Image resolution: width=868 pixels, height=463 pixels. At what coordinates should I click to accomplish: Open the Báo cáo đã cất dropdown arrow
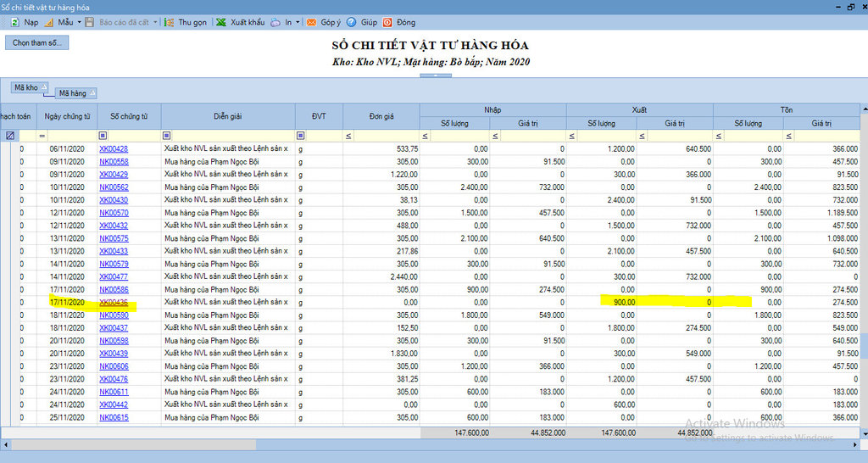tap(155, 22)
